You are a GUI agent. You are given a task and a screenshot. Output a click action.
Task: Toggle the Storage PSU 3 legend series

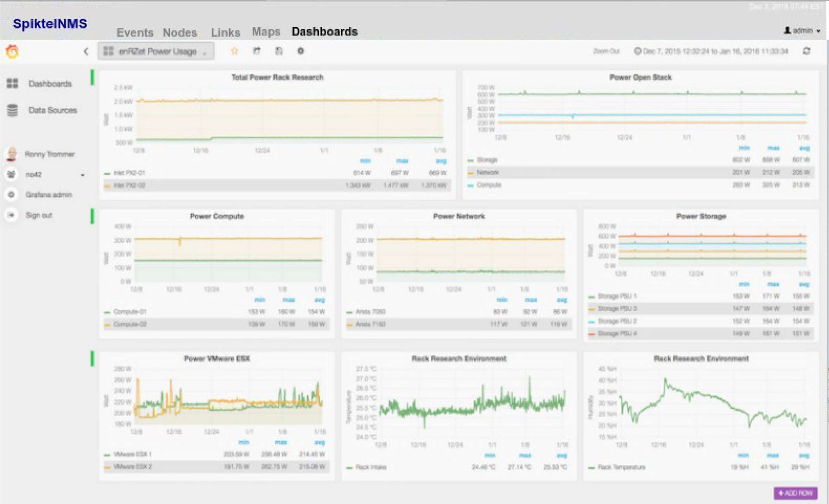pyautogui.click(x=617, y=308)
